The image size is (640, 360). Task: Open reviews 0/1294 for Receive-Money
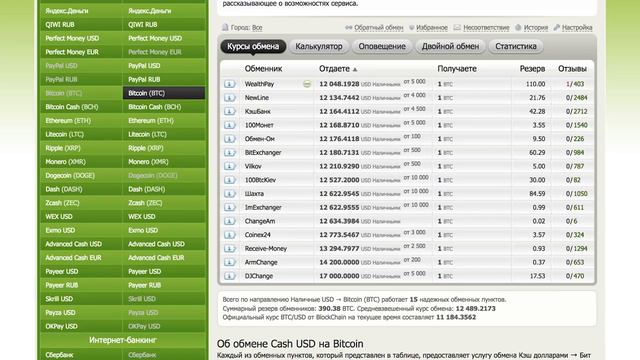pyautogui.click(x=576, y=249)
